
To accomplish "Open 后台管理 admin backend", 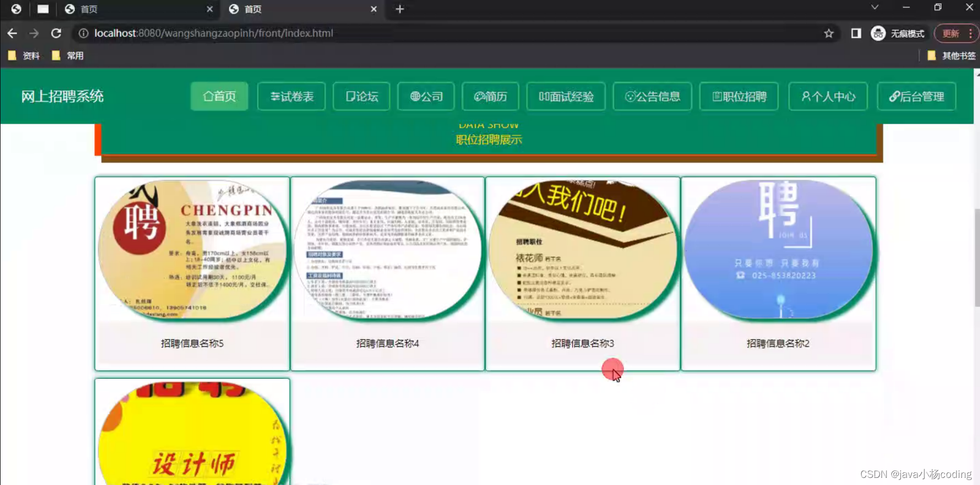I will [x=917, y=96].
